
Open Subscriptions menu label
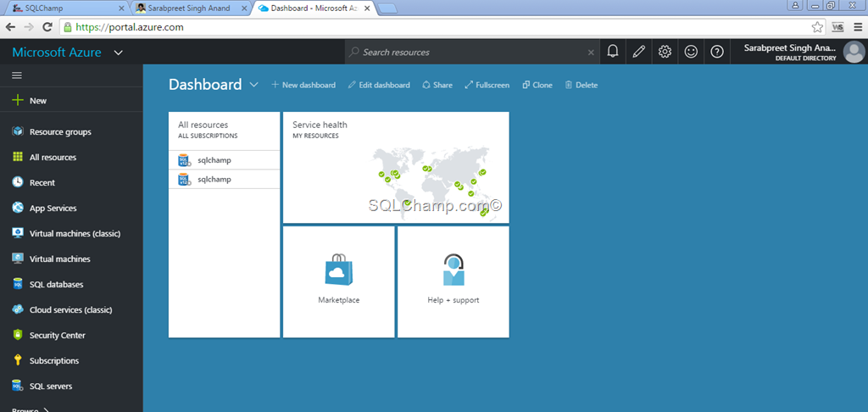pos(54,361)
